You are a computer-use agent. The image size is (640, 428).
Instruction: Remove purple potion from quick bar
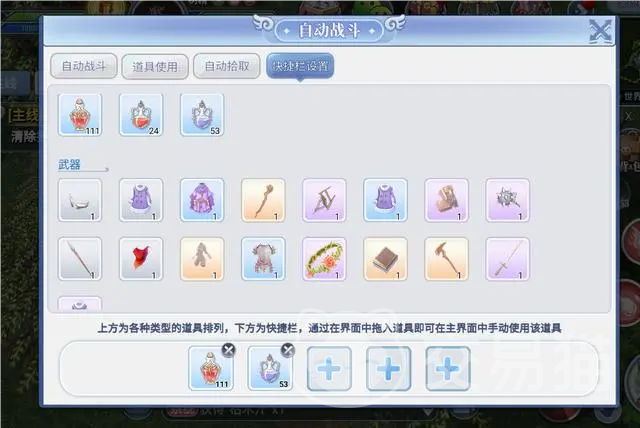click(288, 350)
